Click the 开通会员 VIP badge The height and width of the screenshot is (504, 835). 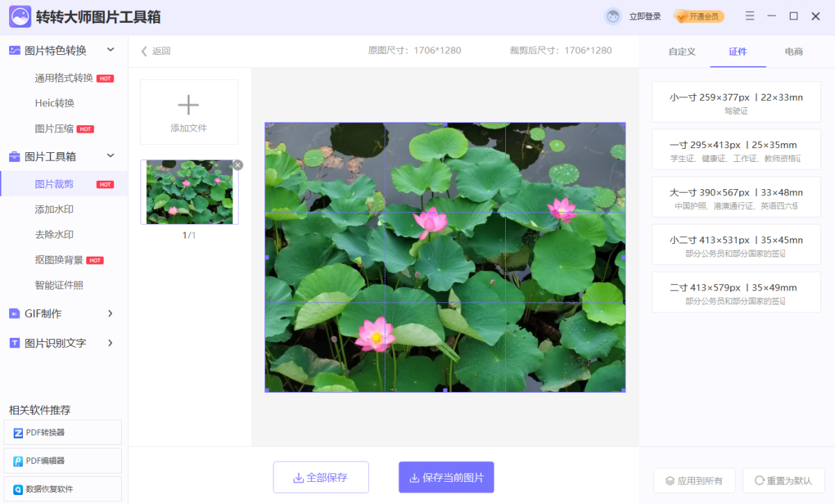pyautogui.click(x=699, y=17)
